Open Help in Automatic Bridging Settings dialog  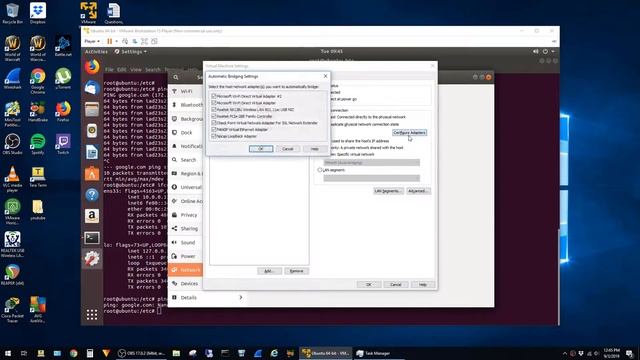[314, 149]
